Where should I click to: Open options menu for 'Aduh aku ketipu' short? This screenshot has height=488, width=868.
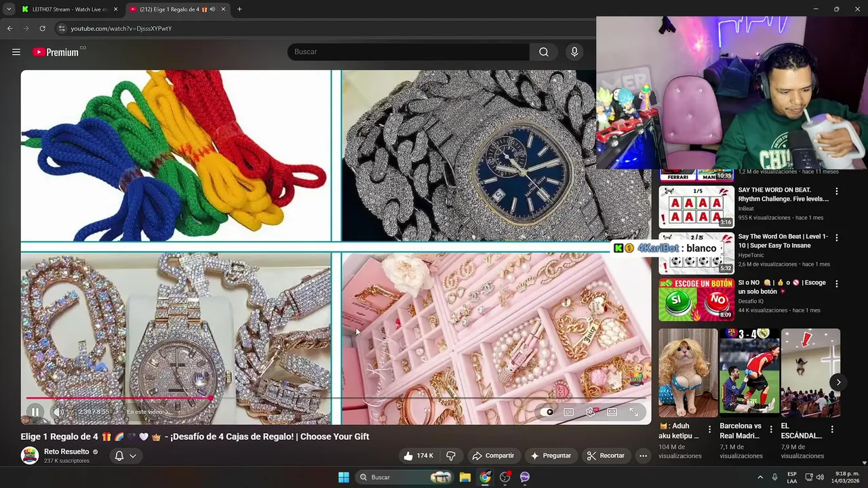pos(709,429)
